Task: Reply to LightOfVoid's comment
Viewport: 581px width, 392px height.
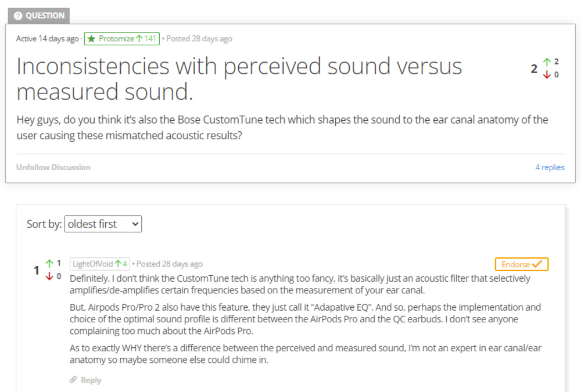Action: 91,380
